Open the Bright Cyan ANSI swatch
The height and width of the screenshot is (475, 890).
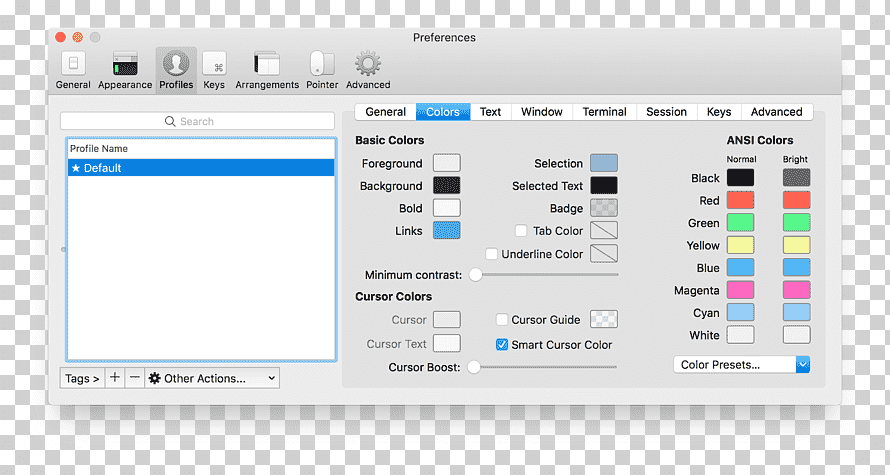[796, 312]
